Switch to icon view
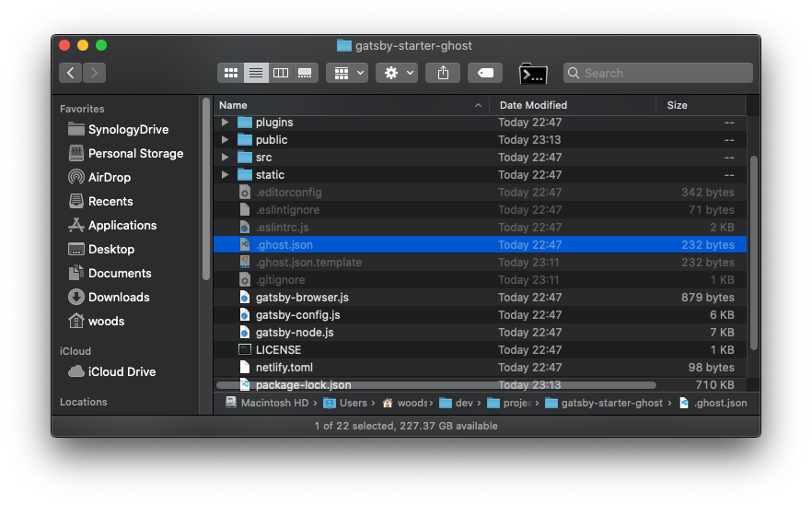Viewport: 812px width, 505px height. [230, 73]
